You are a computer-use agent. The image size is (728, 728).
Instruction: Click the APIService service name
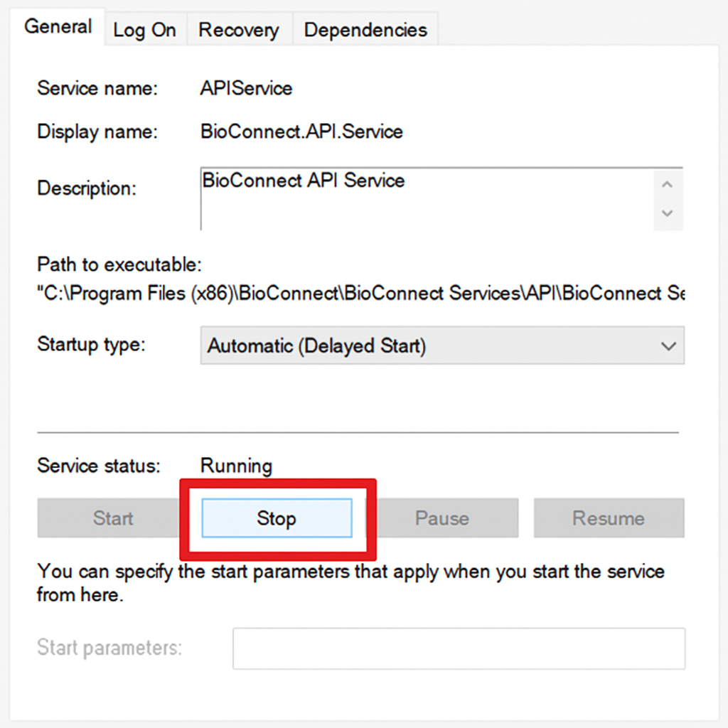(245, 88)
